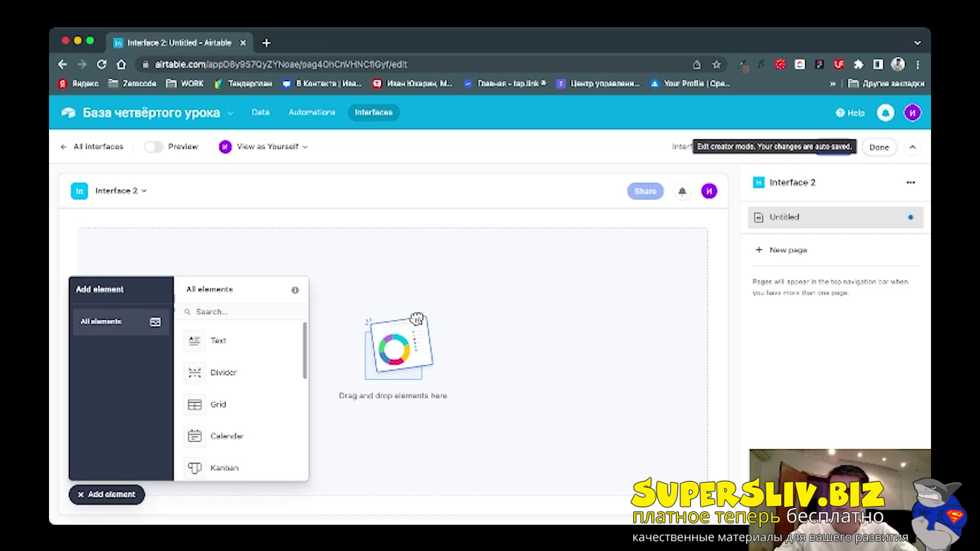Select the Divider element icon
The width and height of the screenshot is (980, 551).
tap(194, 372)
